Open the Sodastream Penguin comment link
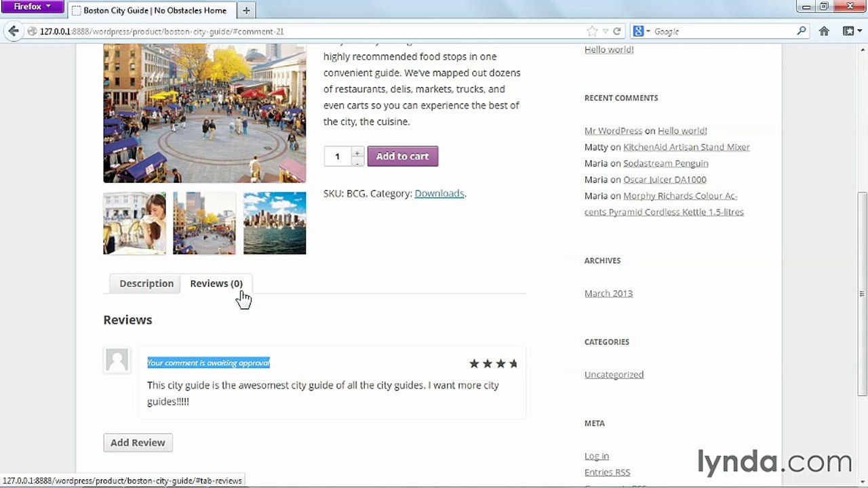The height and width of the screenshot is (488, 868). click(665, 163)
